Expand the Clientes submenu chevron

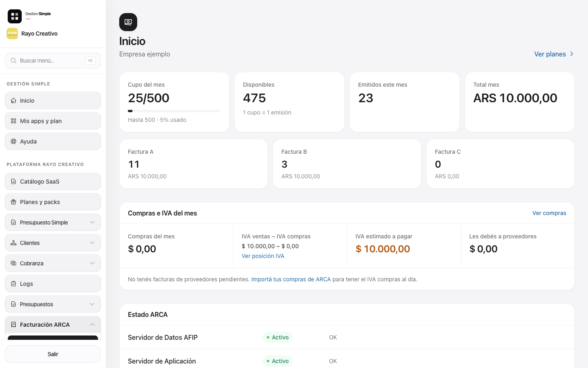(92, 243)
